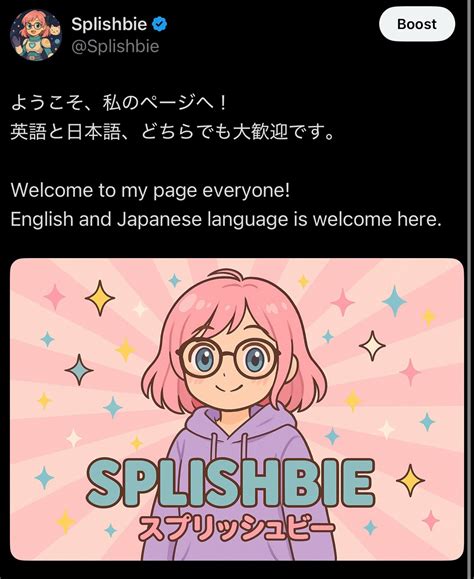Click the blue verified badge beside Splishbie
Screen dimensions: 474x579
tap(160, 24)
